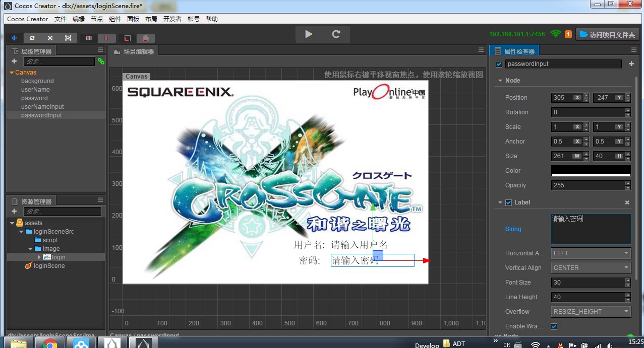The width and height of the screenshot is (644, 348).
Task: Collapse the loginSceneSrc folder
Action: (21, 232)
